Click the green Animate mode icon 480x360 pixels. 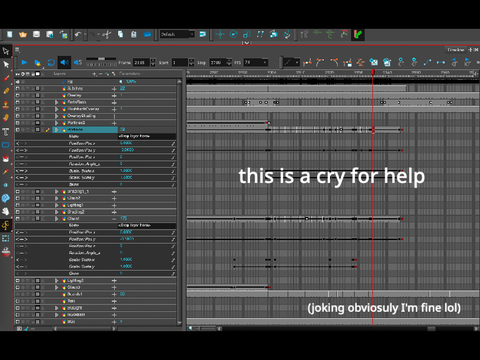click(358, 34)
